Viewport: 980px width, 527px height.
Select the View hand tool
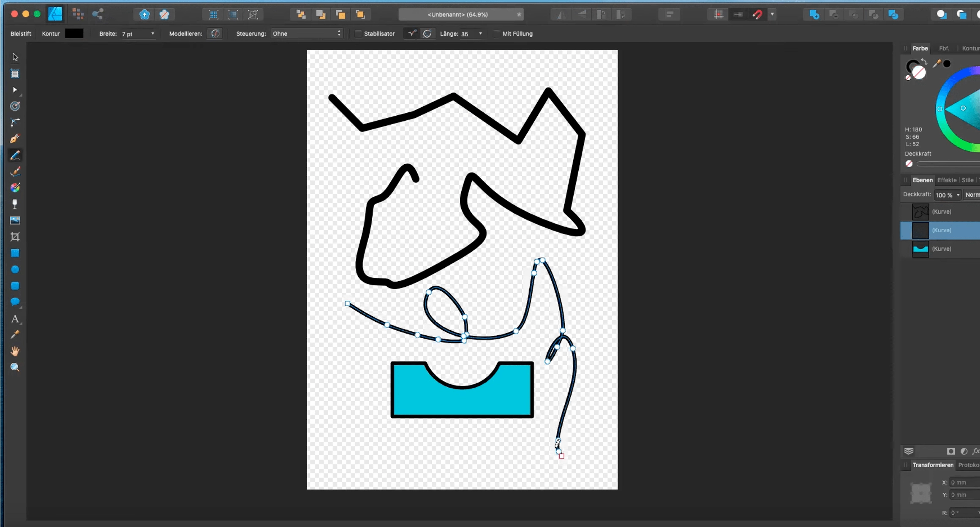tap(15, 351)
